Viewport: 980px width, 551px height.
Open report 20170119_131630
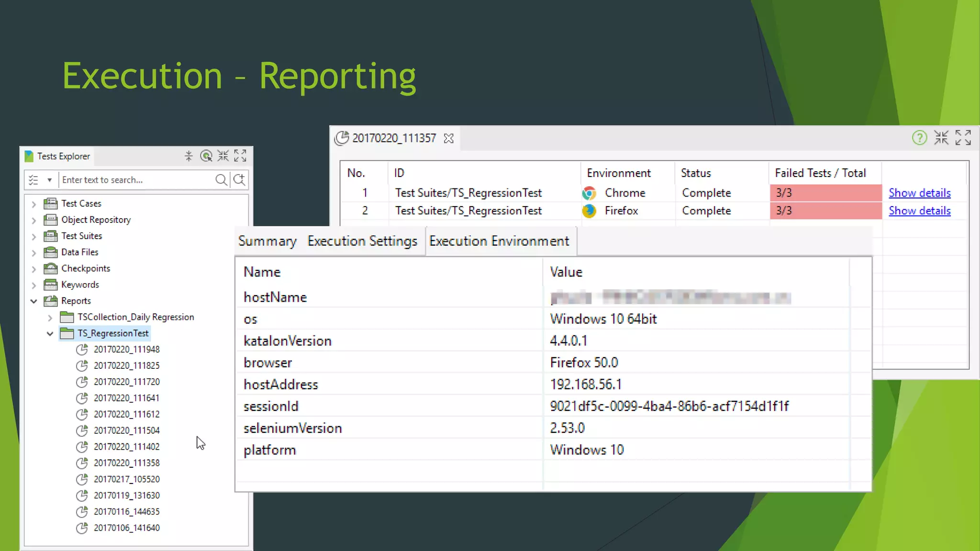point(126,496)
